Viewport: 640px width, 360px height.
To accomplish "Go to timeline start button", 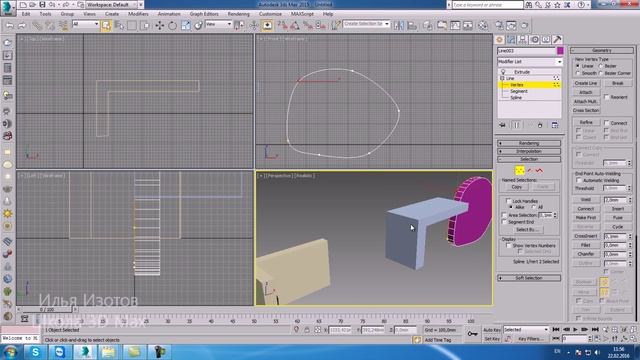I will tap(556, 329).
